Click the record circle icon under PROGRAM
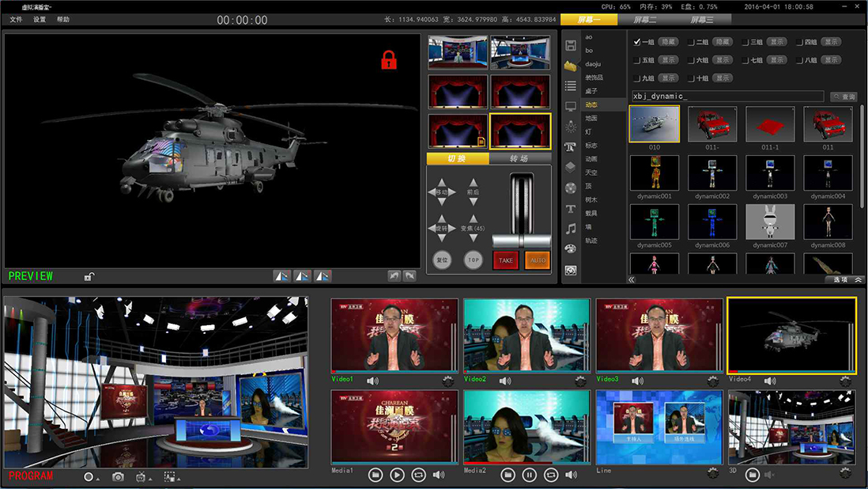Image resolution: width=868 pixels, height=489 pixels. tap(88, 477)
